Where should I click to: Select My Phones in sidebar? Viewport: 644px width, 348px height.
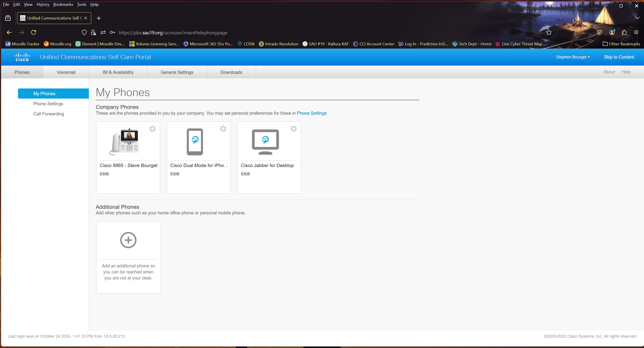click(53, 94)
